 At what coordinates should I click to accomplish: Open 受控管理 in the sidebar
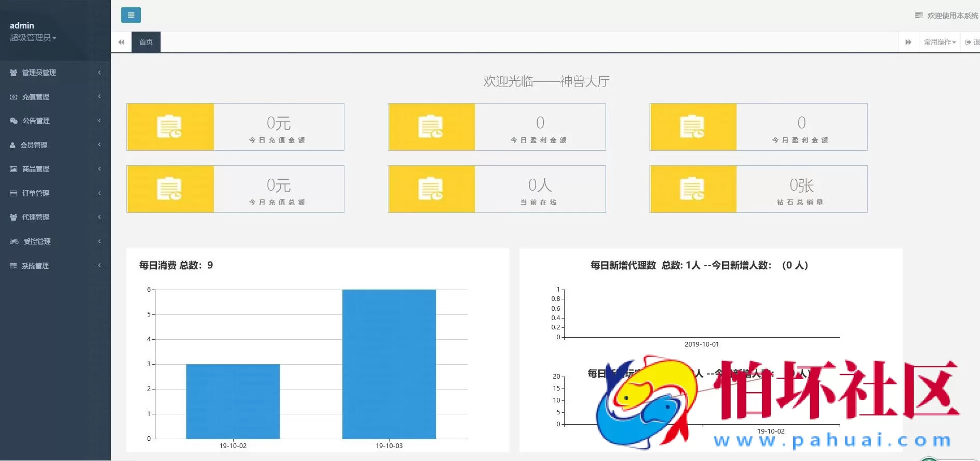(x=37, y=241)
